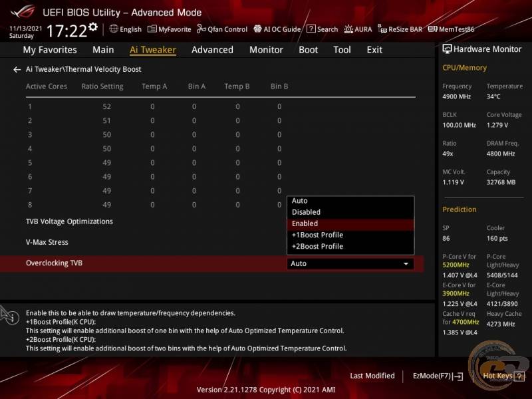Click the 17:22 clock display
532x399 pixels.
[67, 31]
